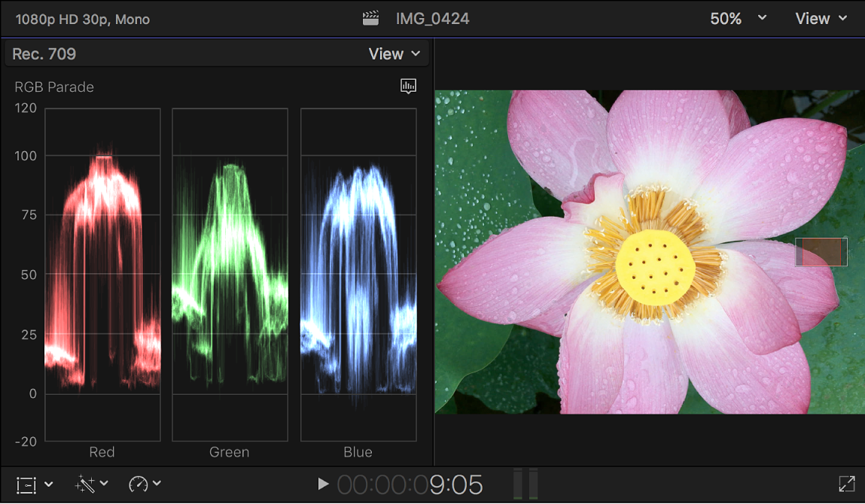Show the audio meters beside the timecode

(525, 484)
